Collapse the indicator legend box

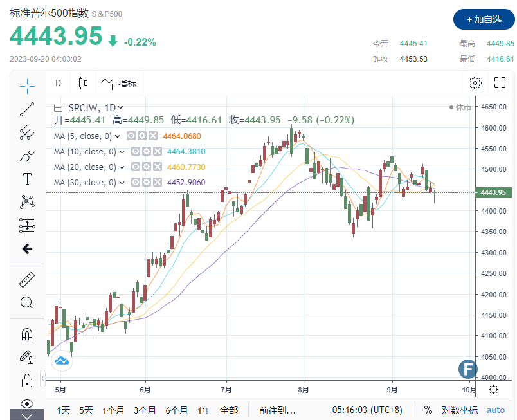point(58,107)
